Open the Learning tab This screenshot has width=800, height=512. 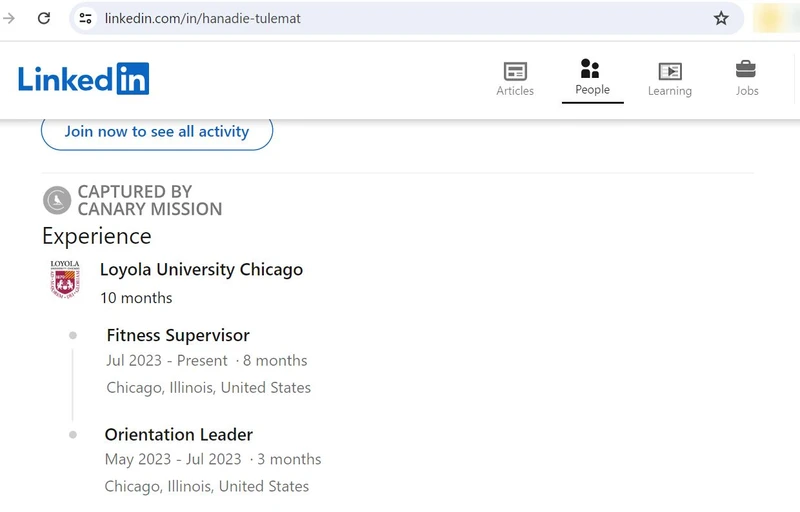click(x=670, y=80)
